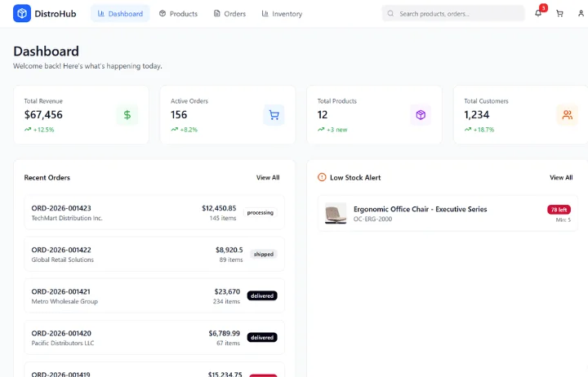Click the $12,450.85 order amount

click(219, 208)
